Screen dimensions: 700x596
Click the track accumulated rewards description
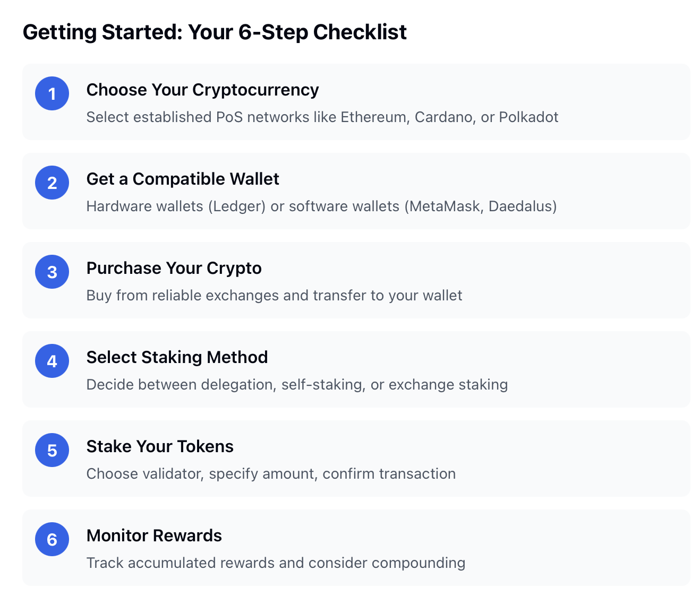[276, 563]
